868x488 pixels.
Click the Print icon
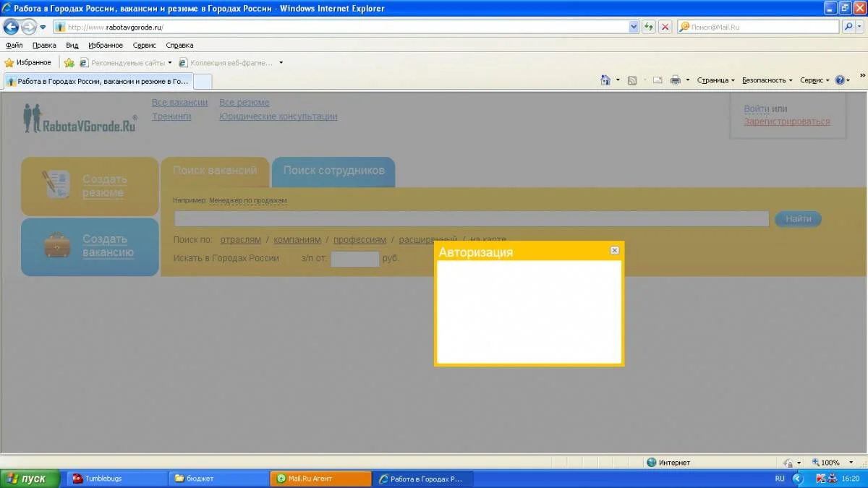676,80
